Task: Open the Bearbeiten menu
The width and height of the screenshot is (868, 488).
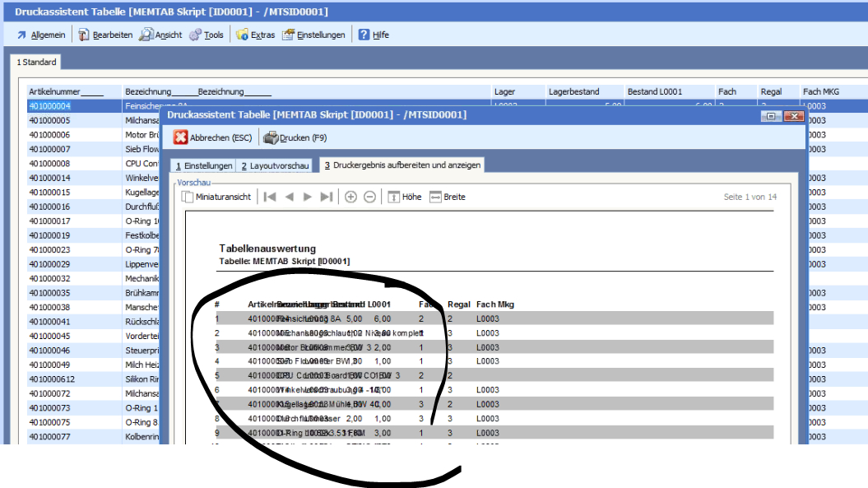Action: click(x=105, y=35)
